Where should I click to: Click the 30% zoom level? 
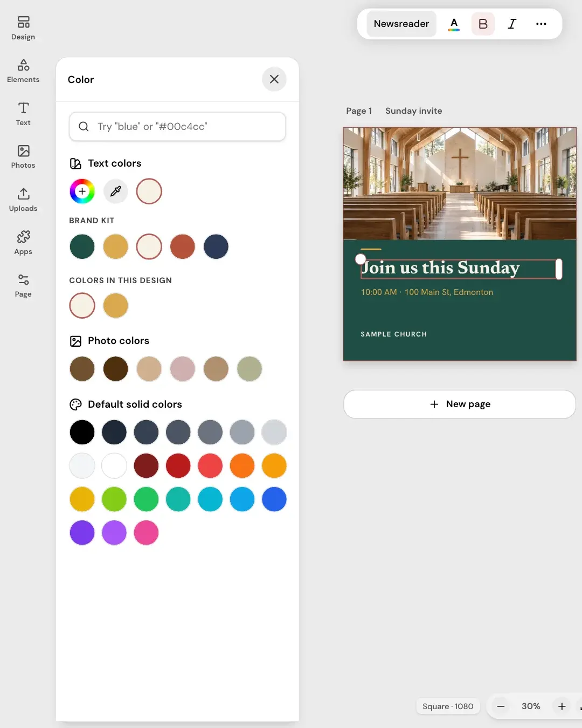(x=531, y=706)
